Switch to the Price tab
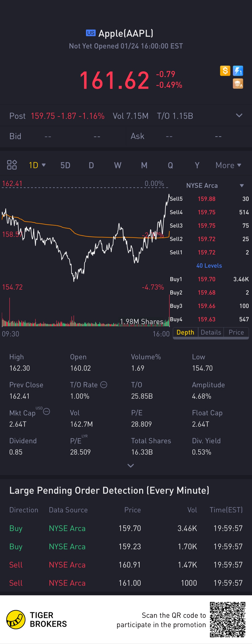Screen dimensions: 252x644 pos(236,332)
